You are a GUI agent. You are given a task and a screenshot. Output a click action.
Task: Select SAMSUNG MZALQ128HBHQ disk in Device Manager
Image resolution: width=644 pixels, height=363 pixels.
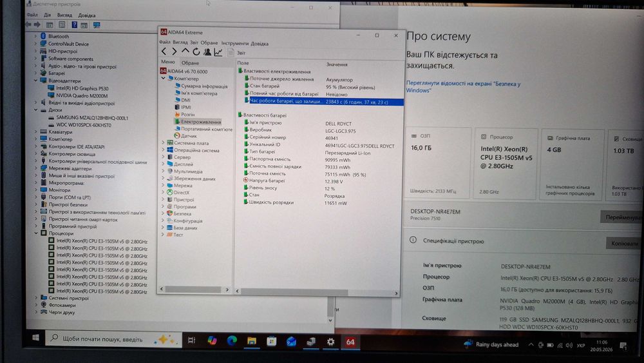(x=92, y=118)
